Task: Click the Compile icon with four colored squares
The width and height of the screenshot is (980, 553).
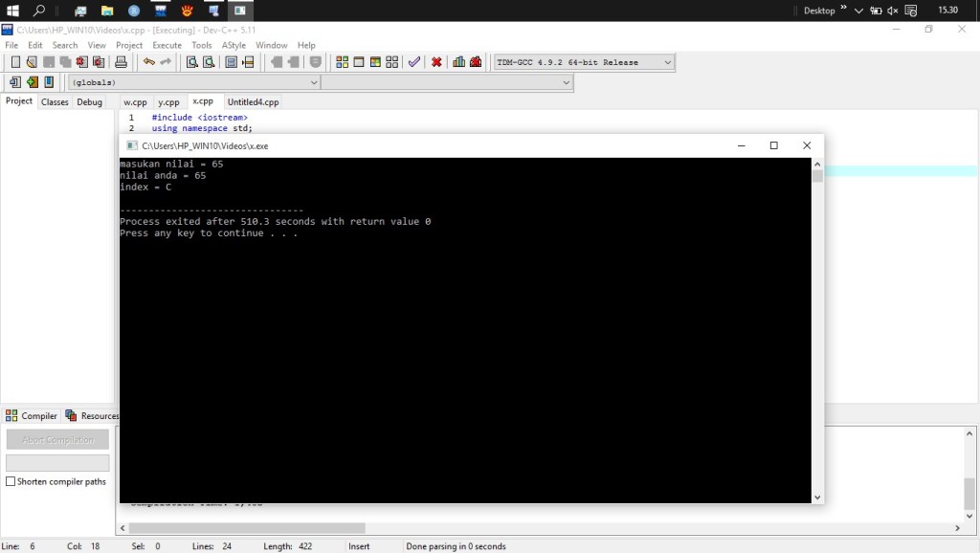Action: coord(342,62)
